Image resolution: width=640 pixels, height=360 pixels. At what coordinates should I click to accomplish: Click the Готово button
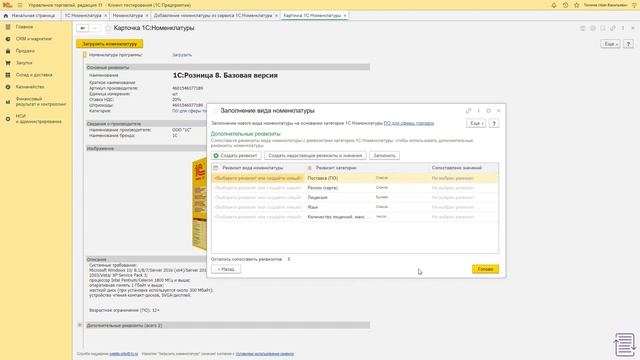485,269
